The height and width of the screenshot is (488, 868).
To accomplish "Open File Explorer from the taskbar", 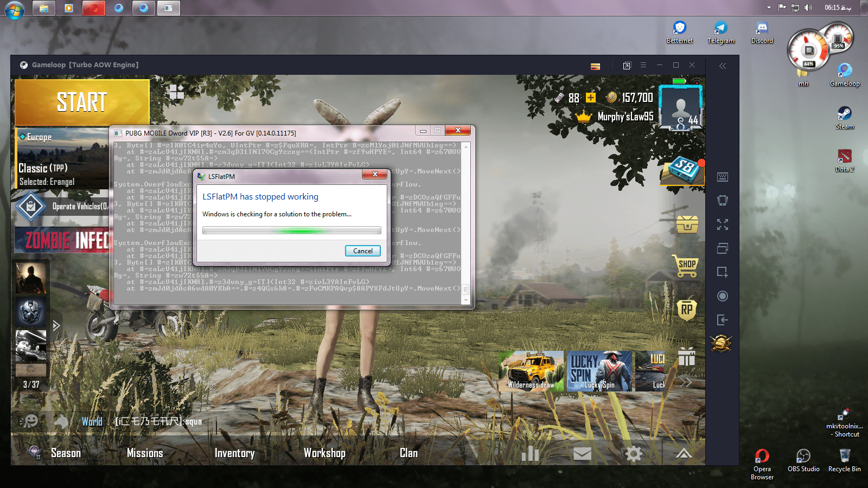I will (x=43, y=8).
